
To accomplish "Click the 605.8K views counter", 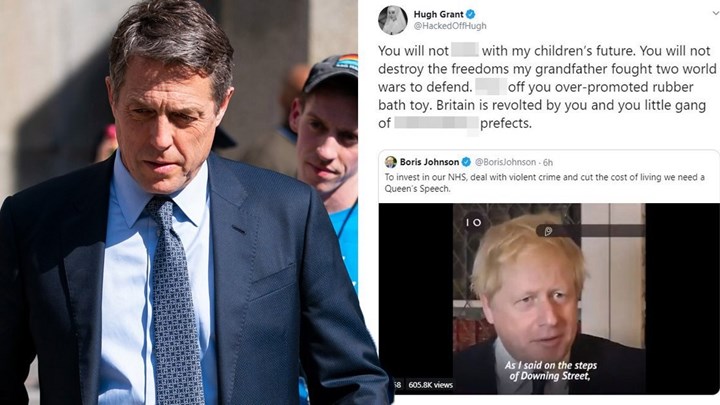I will [430, 385].
